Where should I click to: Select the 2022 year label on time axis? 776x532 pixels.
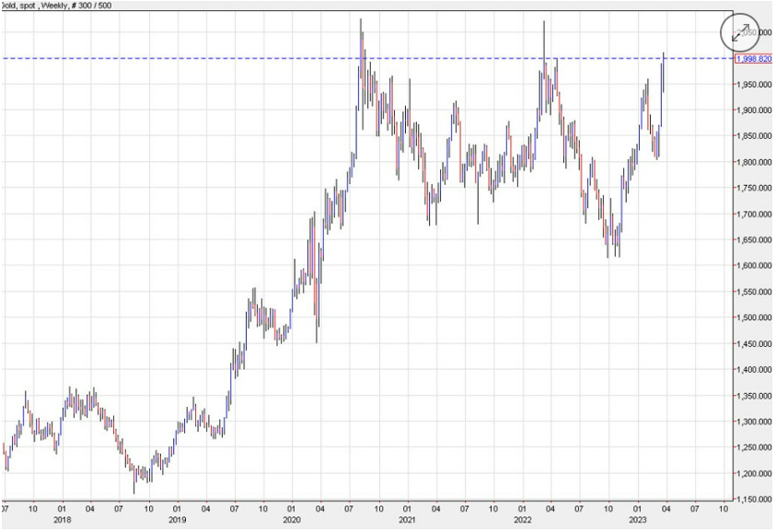click(522, 519)
